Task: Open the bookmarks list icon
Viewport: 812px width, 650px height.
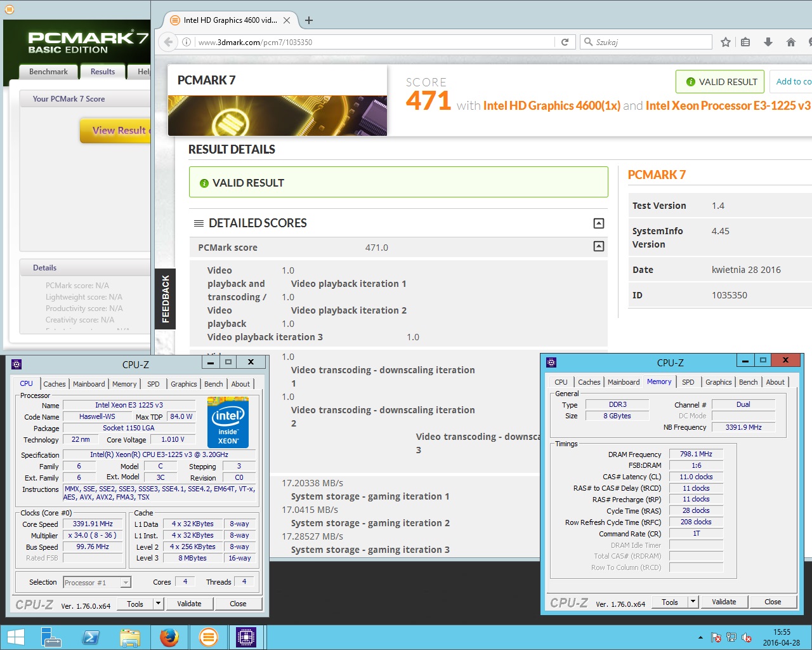Action: [746, 42]
